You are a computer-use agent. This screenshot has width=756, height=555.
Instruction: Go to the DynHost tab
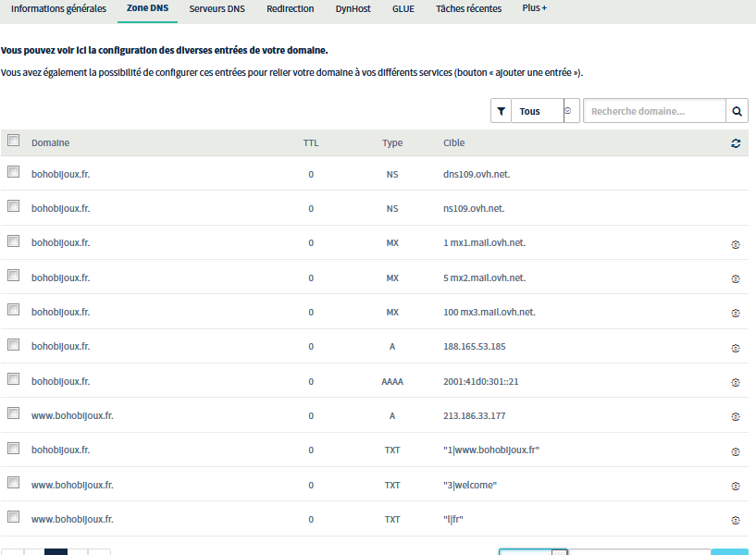coord(353,8)
